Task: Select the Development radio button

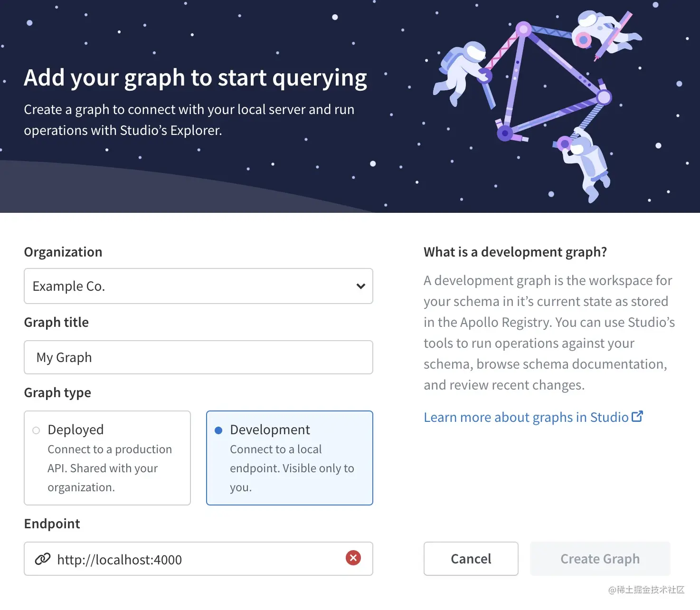Action: [218, 430]
